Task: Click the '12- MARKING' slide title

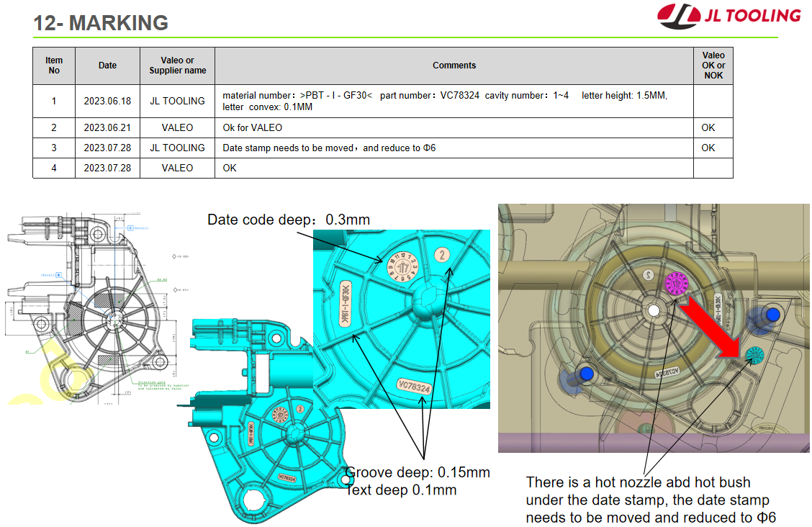Action: 101,23
